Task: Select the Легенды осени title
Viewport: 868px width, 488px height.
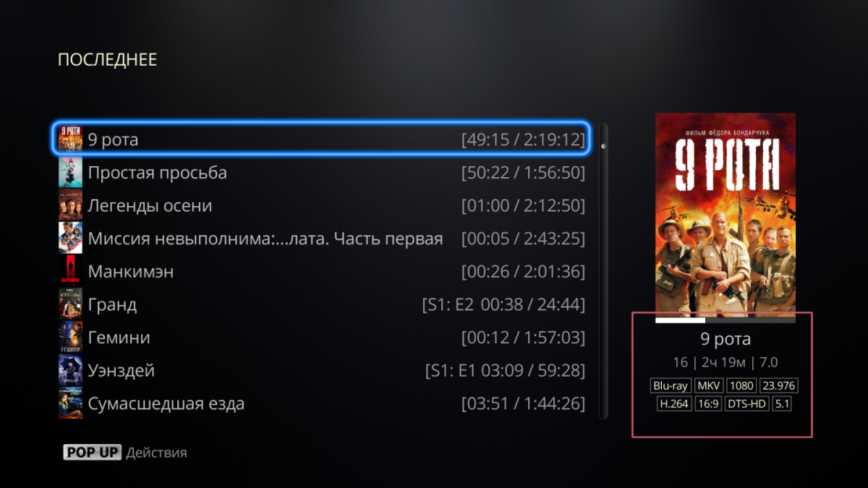Action: pos(150,205)
